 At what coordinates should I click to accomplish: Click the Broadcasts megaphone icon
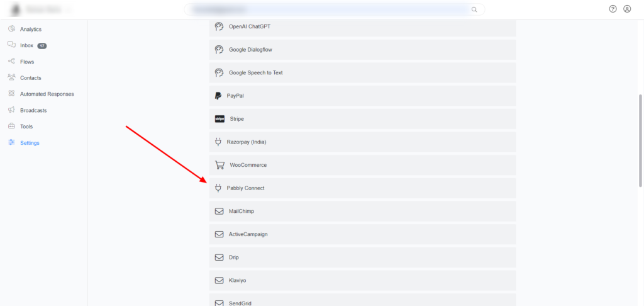(x=11, y=110)
